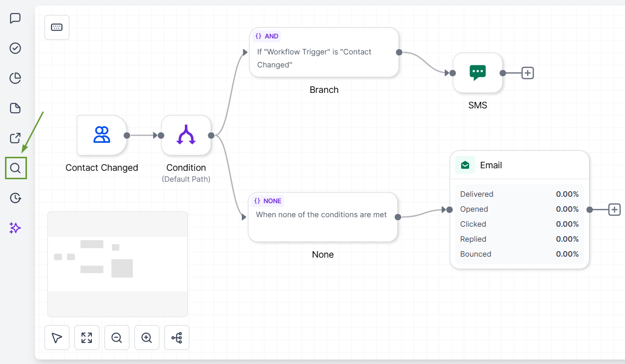Select the pointer cursor tool
625x364 pixels.
click(57, 338)
